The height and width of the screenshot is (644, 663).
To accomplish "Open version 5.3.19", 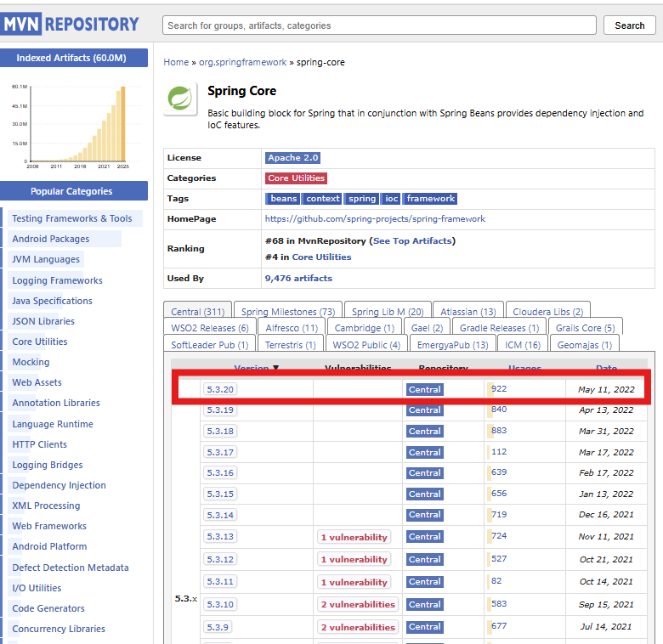I will point(220,410).
